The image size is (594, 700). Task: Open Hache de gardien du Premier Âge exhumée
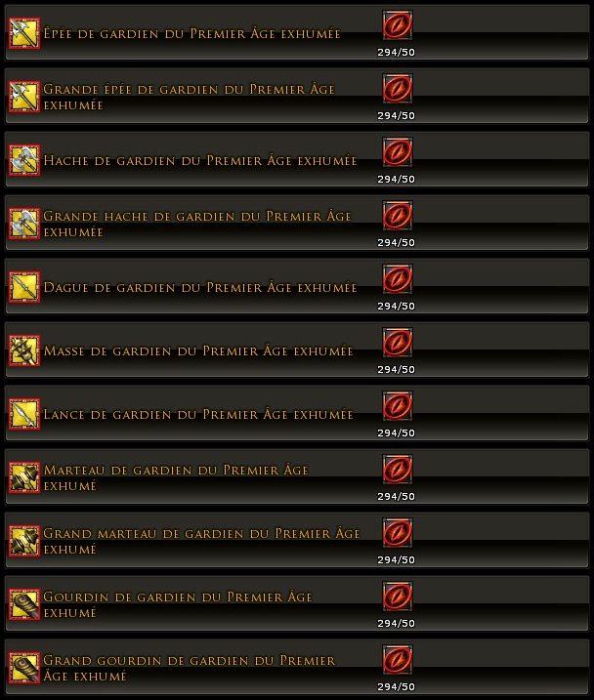pos(200,160)
